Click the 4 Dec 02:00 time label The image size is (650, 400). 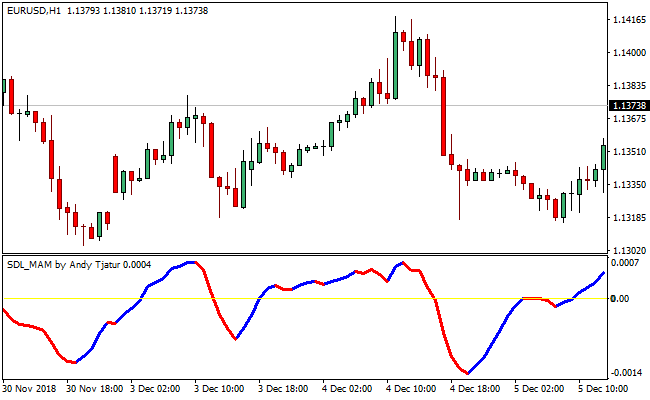pos(348,389)
